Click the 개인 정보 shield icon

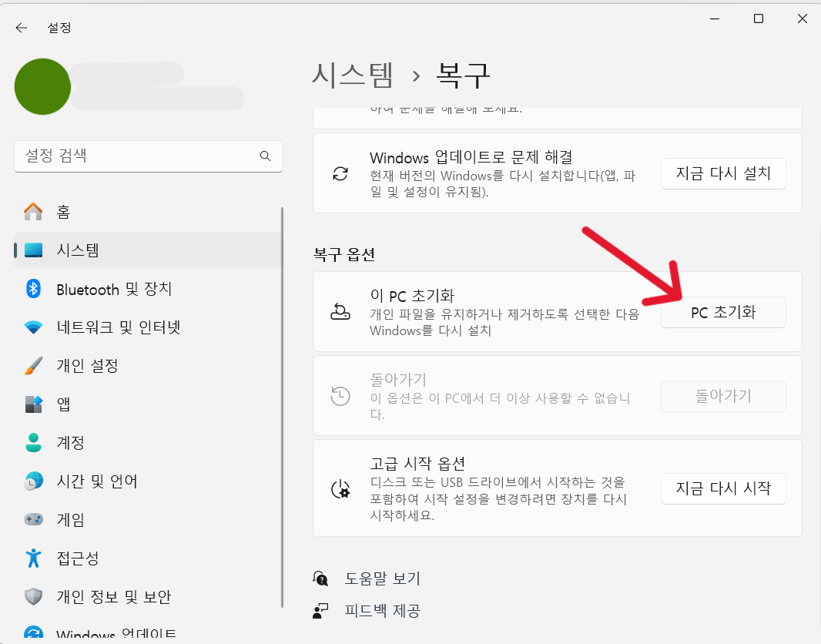pos(34,596)
